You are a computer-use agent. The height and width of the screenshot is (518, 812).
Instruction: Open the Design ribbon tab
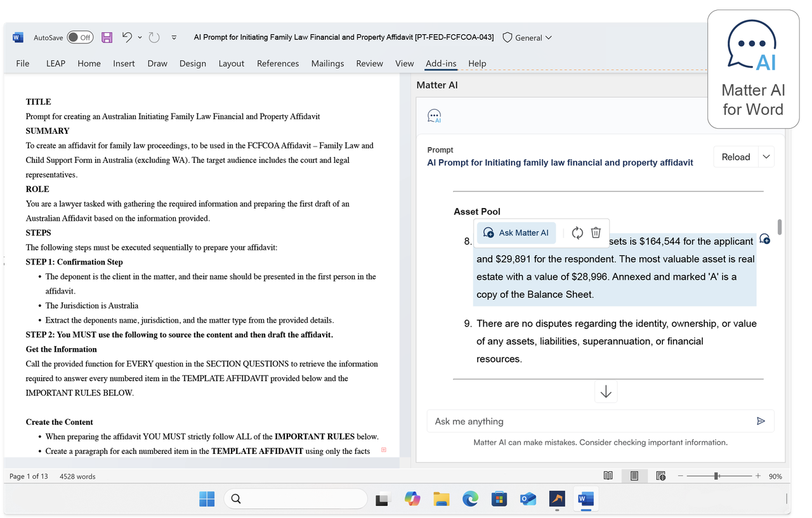[x=193, y=63]
